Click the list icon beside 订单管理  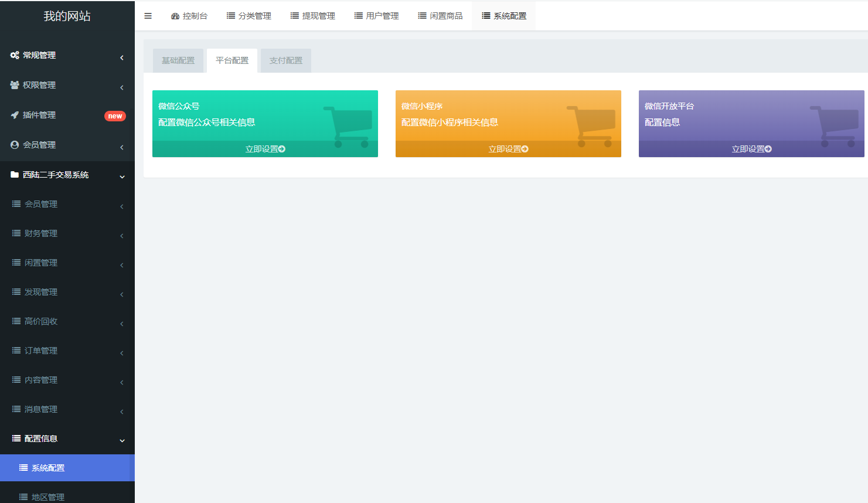pyautogui.click(x=16, y=351)
